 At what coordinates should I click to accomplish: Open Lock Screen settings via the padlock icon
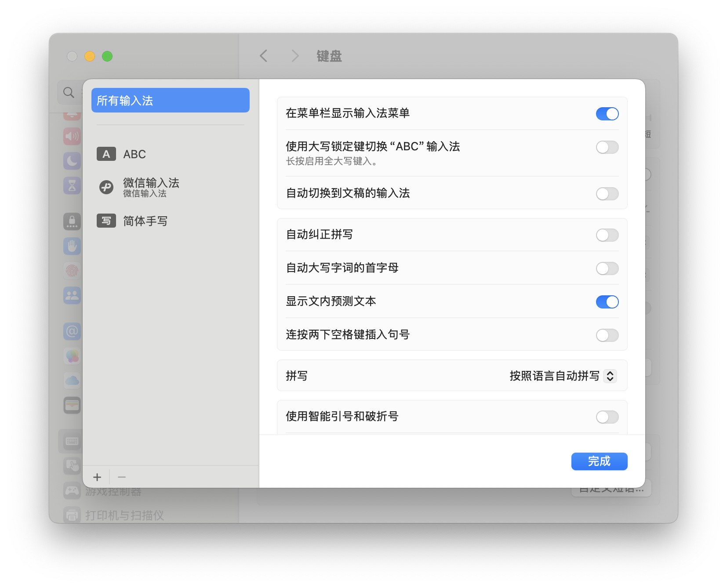(72, 221)
